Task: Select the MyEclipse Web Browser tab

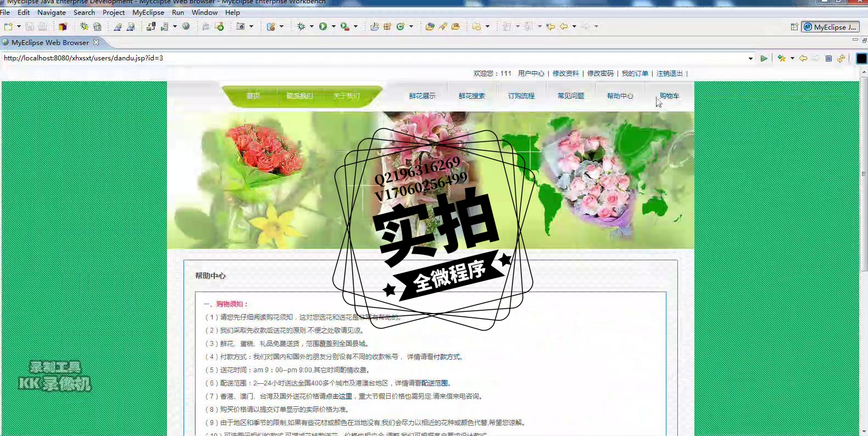Action: point(50,42)
